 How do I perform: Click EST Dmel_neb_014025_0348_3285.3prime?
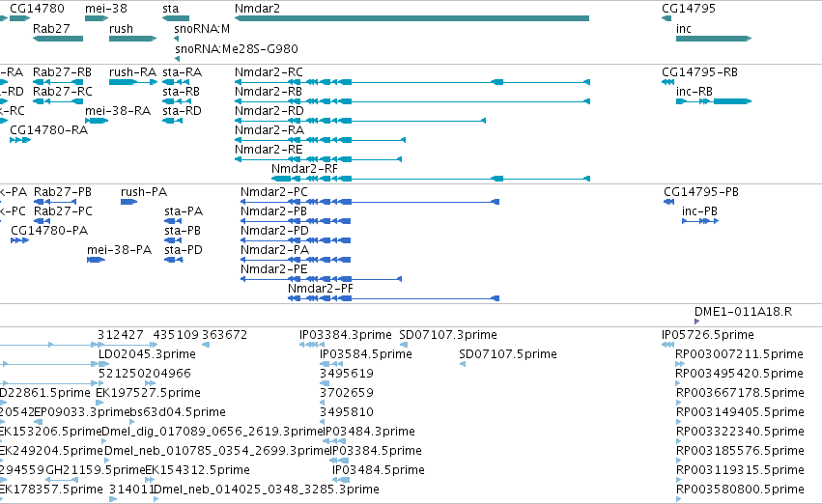coord(267,490)
